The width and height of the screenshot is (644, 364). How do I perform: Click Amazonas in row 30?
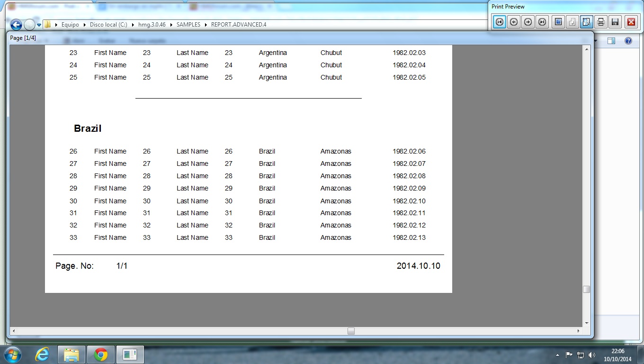tap(336, 201)
